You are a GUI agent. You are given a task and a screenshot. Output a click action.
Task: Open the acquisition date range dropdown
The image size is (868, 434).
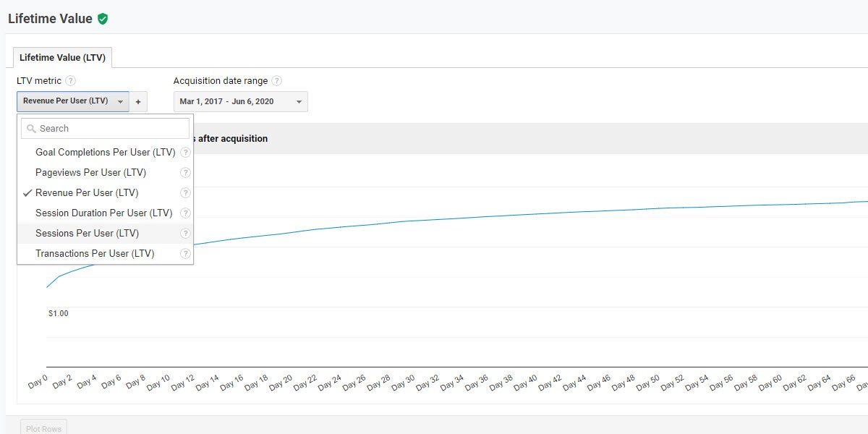click(240, 102)
